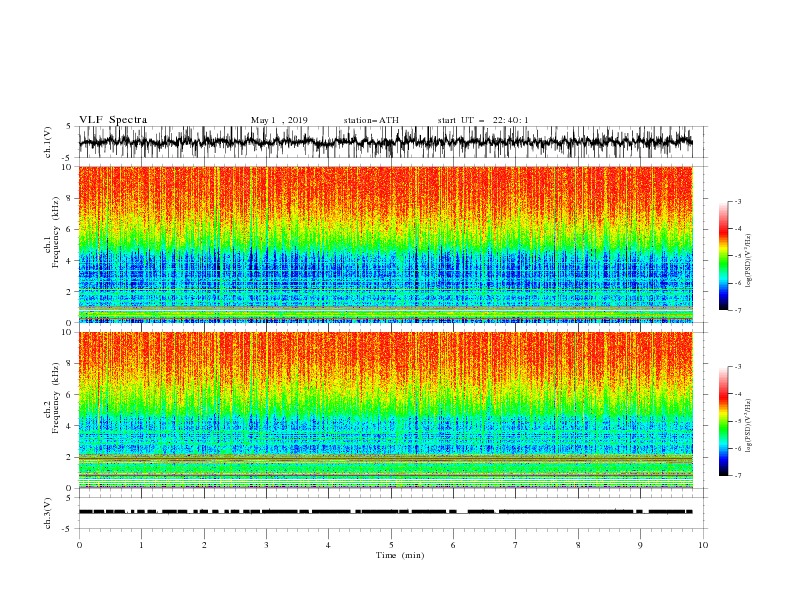Click time axis tick label "3"
The width and height of the screenshot is (792, 612).
266,545
